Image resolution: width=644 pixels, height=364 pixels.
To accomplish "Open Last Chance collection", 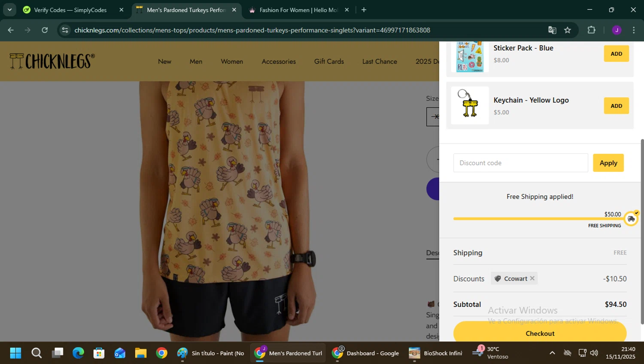I will [380, 61].
